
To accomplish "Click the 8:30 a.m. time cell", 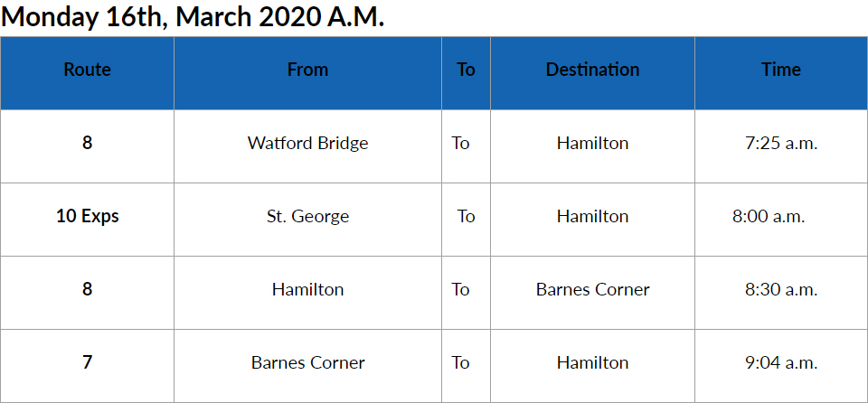I will [780, 289].
